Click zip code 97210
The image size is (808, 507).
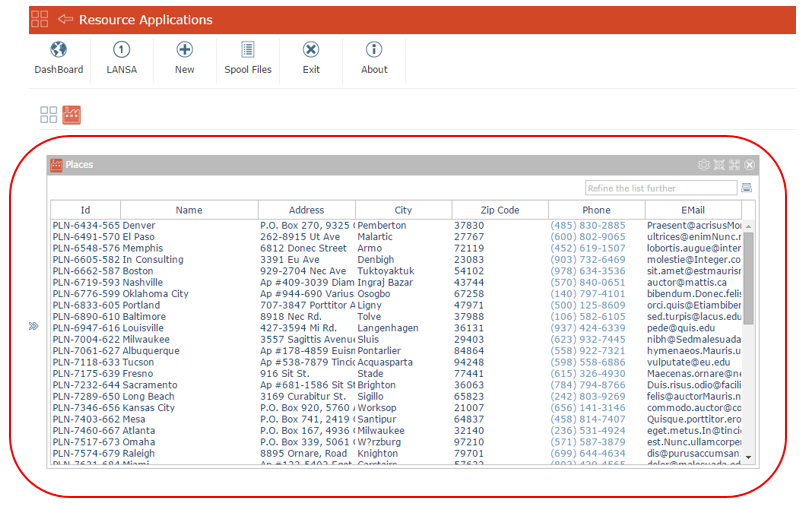(469, 442)
